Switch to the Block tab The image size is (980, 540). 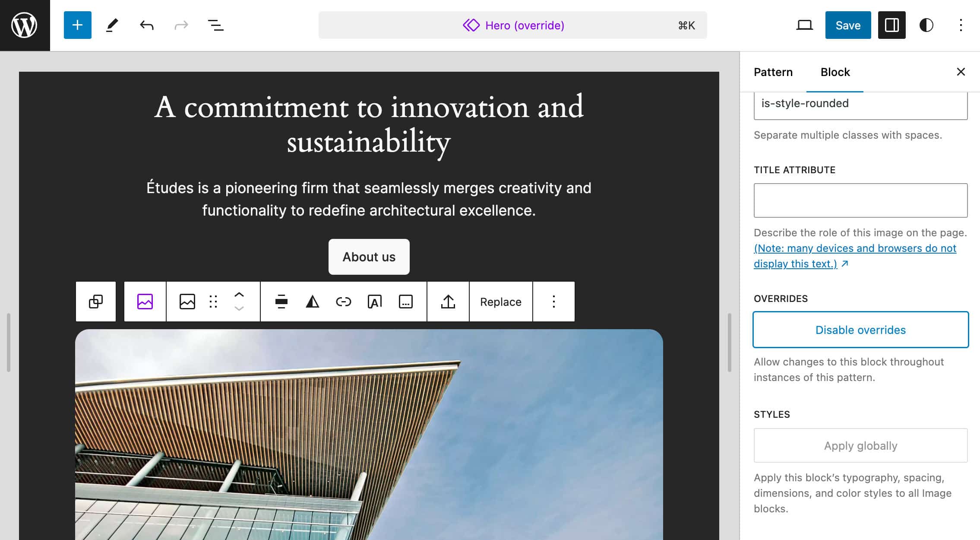pyautogui.click(x=835, y=71)
